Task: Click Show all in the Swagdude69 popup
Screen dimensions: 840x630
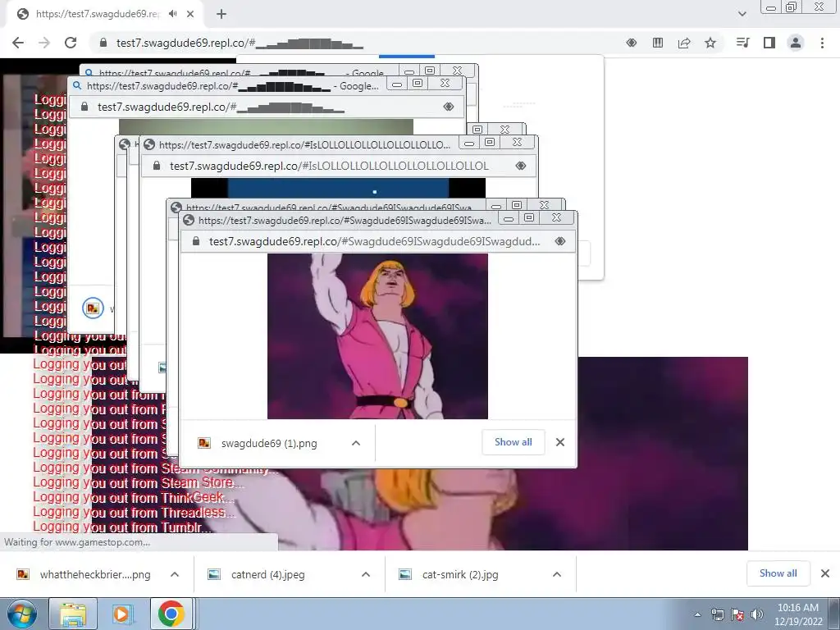Action: pos(514,442)
